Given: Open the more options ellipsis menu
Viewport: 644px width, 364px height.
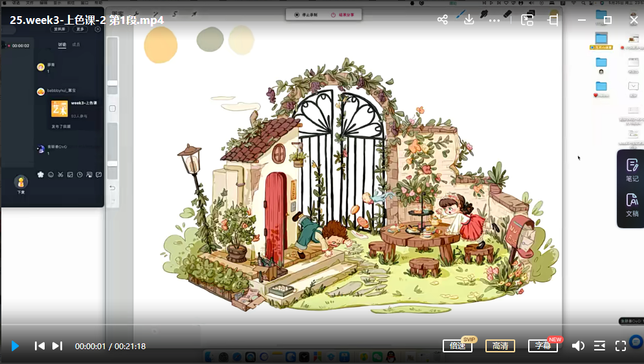Looking at the screenshot, I should (494, 20).
